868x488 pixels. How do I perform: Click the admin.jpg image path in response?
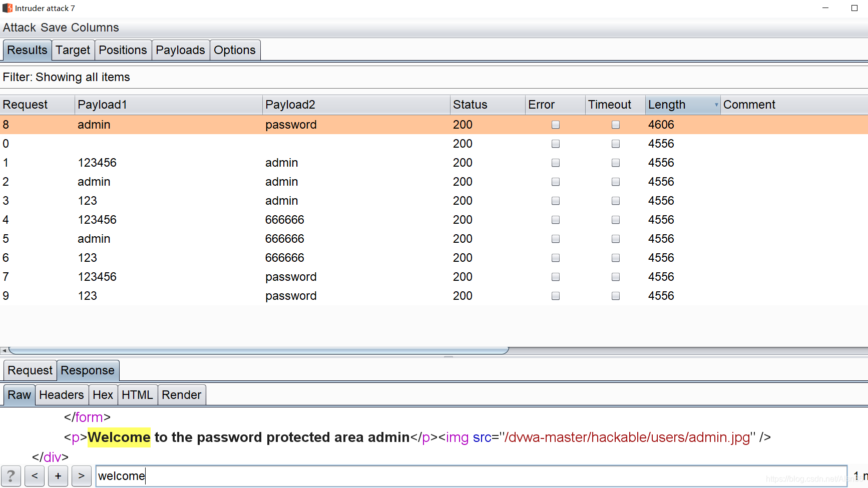[x=627, y=437]
